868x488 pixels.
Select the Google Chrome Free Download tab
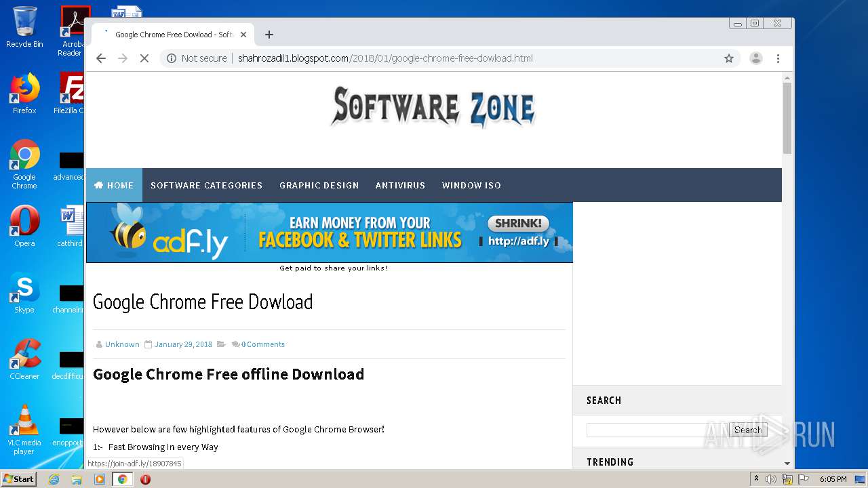click(174, 35)
